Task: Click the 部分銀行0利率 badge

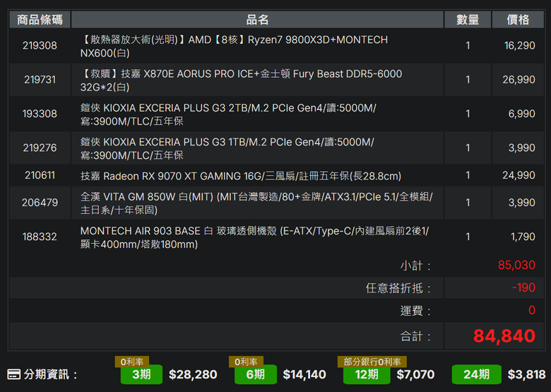Action: 372,362
